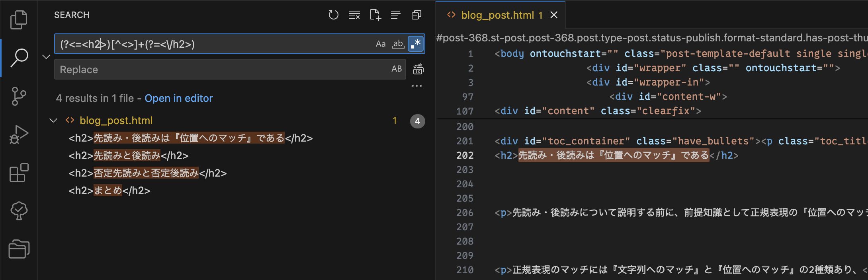
Task: Open a new search editor
Action: click(x=375, y=15)
